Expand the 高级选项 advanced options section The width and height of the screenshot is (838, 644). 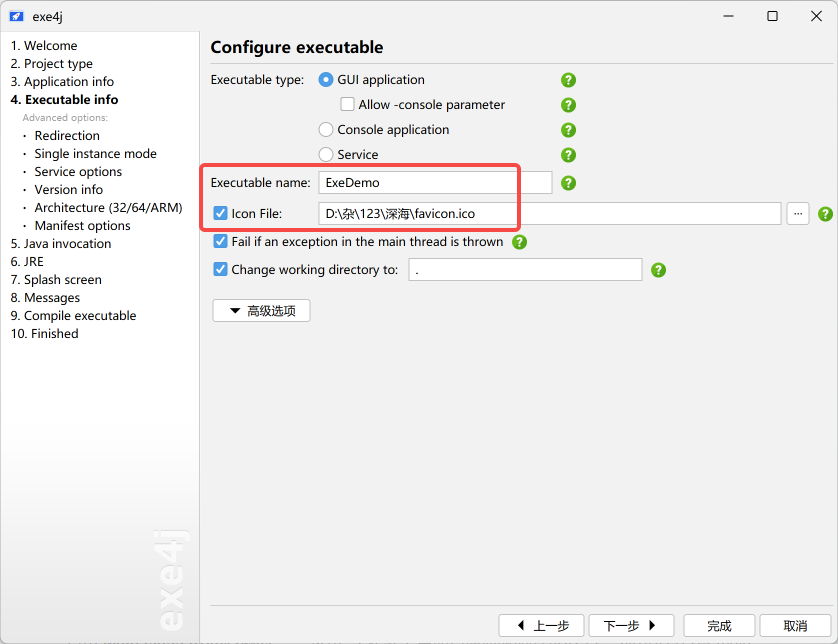(x=261, y=310)
